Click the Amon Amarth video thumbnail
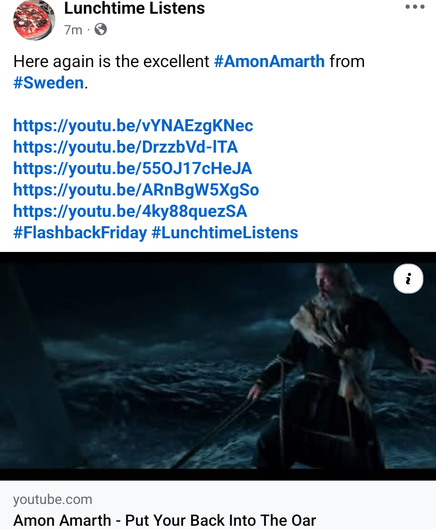 click(218, 366)
